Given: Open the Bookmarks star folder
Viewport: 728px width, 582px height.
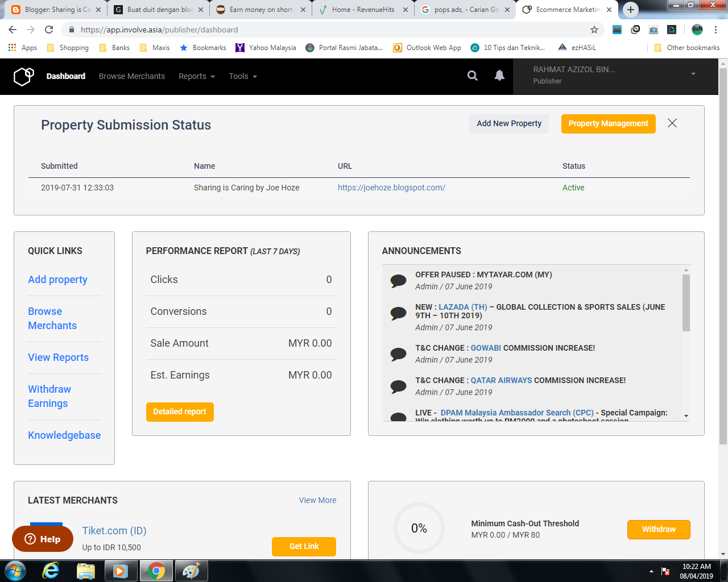Looking at the screenshot, I should point(203,48).
